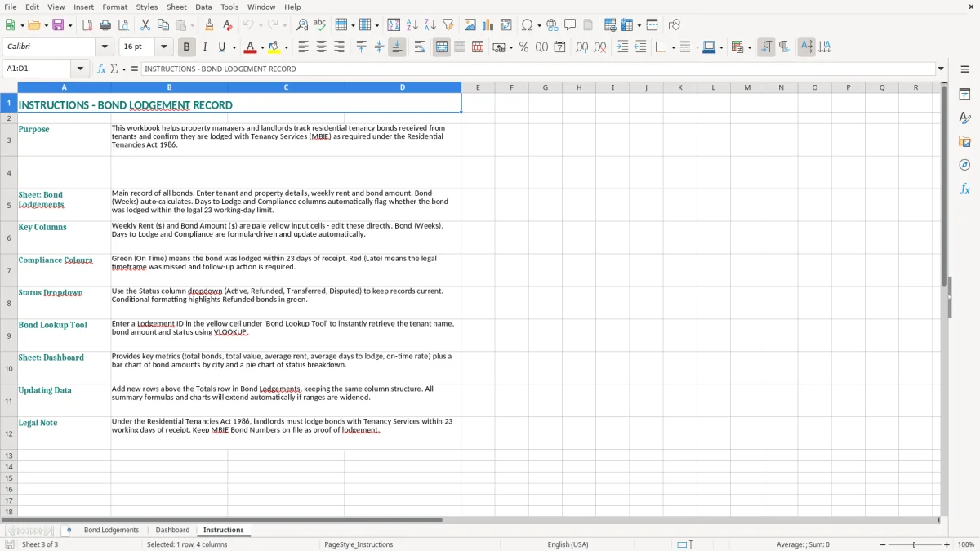Click Insert Comment speech bubble icon
Image resolution: width=980 pixels, height=551 pixels.
(571, 25)
